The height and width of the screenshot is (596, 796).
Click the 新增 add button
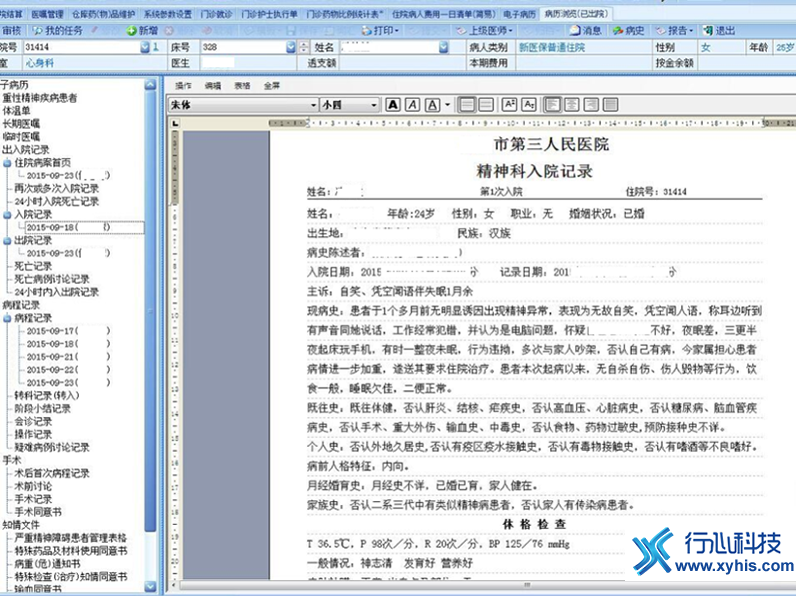tap(143, 31)
